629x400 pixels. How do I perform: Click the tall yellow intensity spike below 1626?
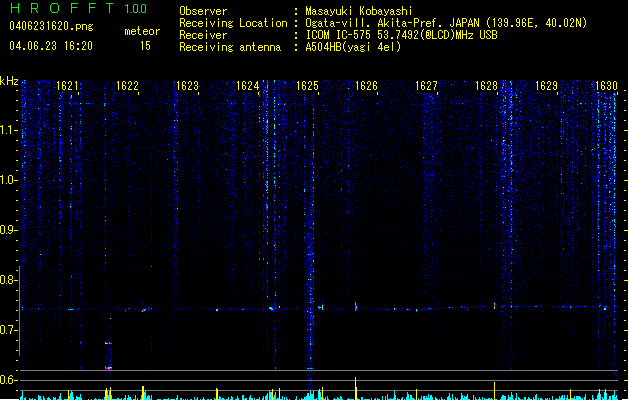355,388
